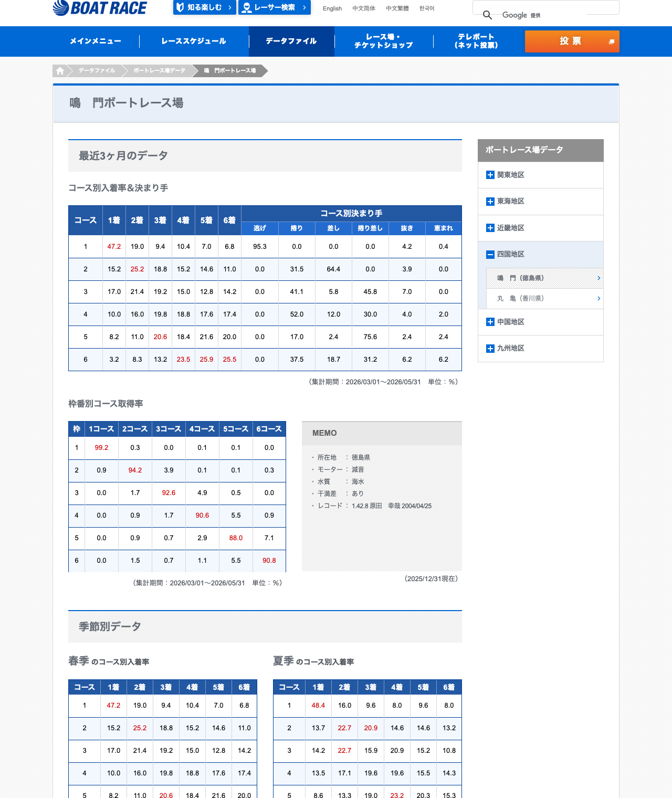The width and height of the screenshot is (672, 798).
Task: Switch language to 한국어
Action: 427,8
